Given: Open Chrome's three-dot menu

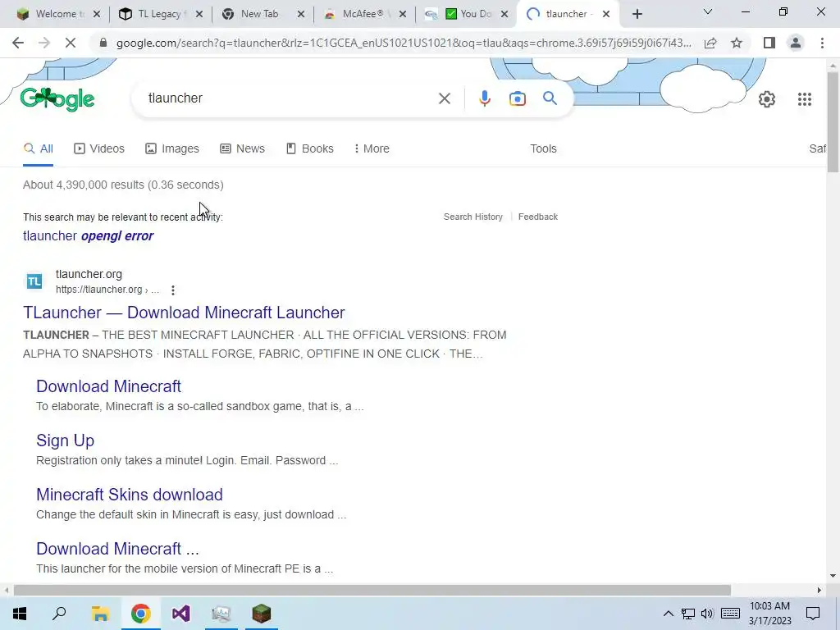Looking at the screenshot, I should 822,43.
